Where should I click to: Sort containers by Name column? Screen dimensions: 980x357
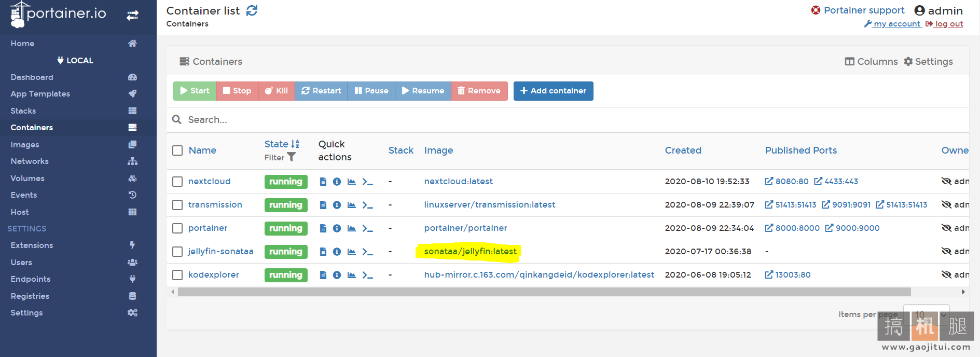tap(202, 150)
